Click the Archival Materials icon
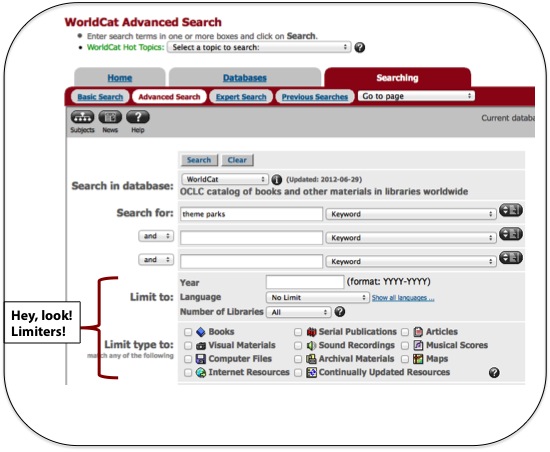 [x=311, y=359]
